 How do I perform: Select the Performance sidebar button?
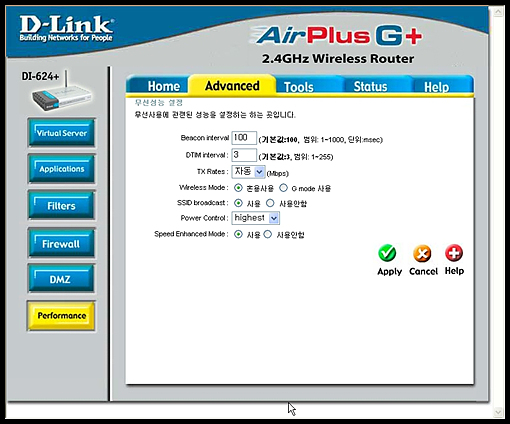(62, 315)
